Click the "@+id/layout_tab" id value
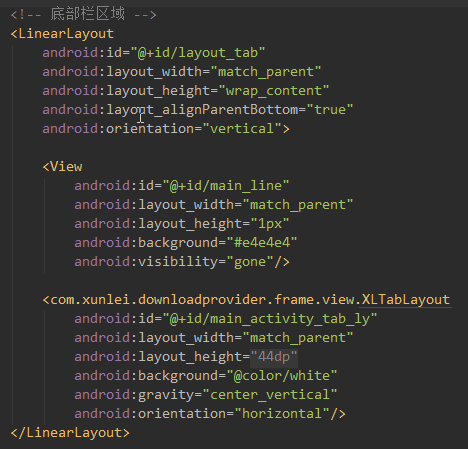Screen dimensions: 468x449 [198, 53]
